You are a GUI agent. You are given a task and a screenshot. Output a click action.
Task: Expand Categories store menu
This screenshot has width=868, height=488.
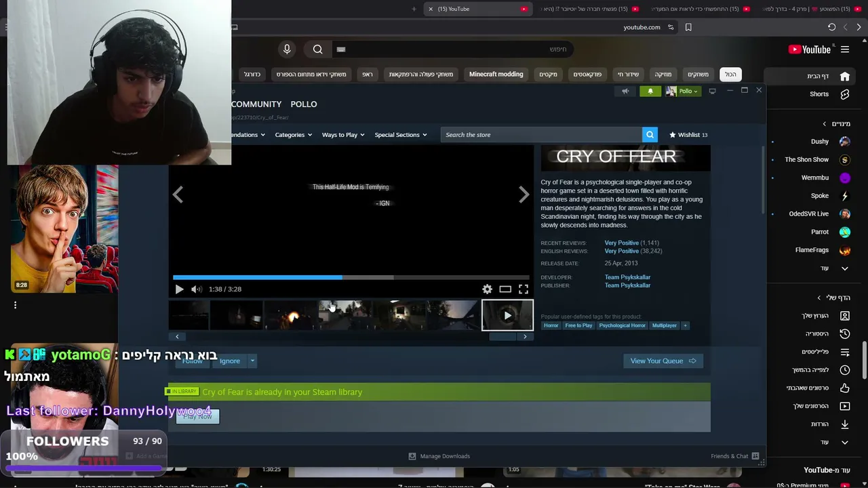tap(293, 135)
